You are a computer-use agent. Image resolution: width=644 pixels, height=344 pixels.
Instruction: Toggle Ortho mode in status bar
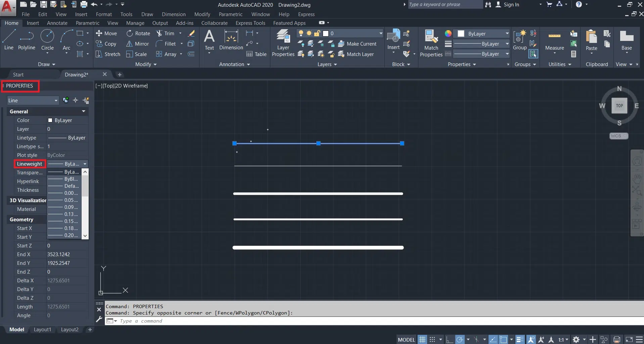coord(449,340)
